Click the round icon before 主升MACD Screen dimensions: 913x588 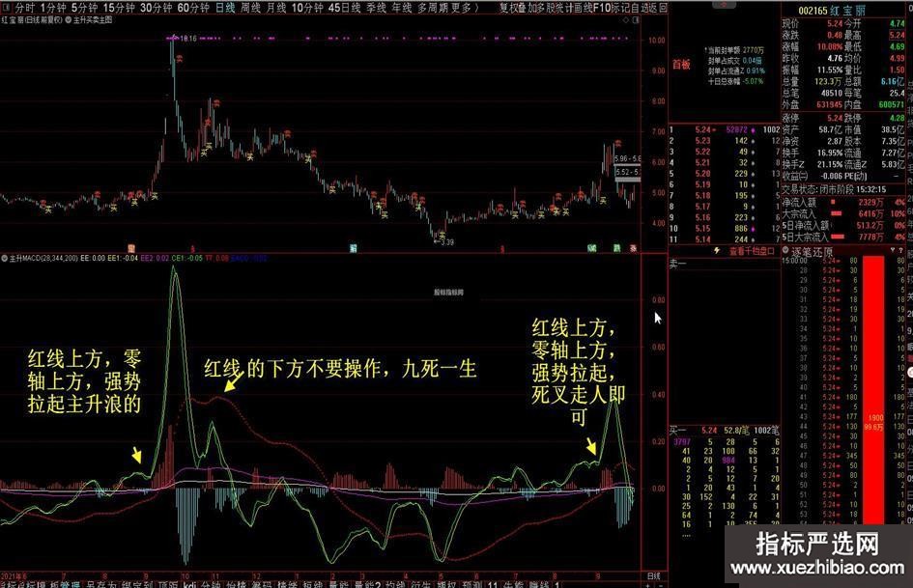point(4,258)
